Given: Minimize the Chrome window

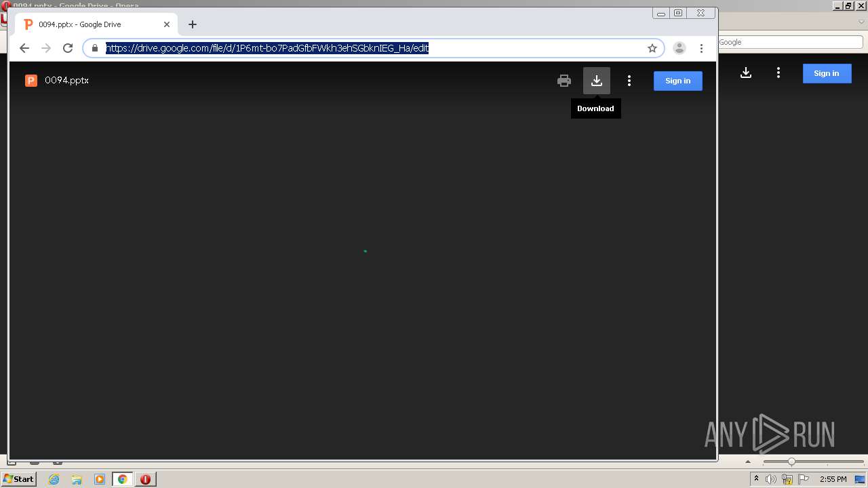Looking at the screenshot, I should pyautogui.click(x=661, y=13).
